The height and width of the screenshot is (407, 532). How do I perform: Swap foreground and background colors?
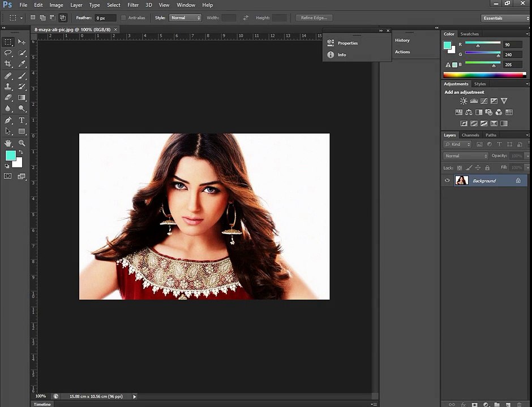[x=21, y=152]
